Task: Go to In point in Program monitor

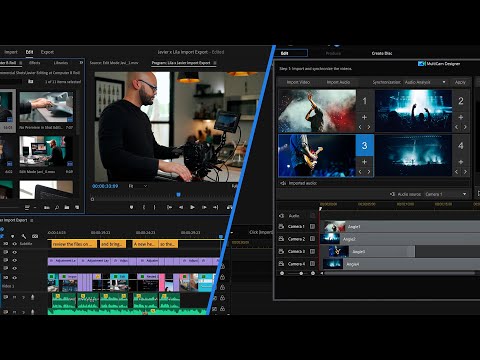Action: tap(169, 207)
